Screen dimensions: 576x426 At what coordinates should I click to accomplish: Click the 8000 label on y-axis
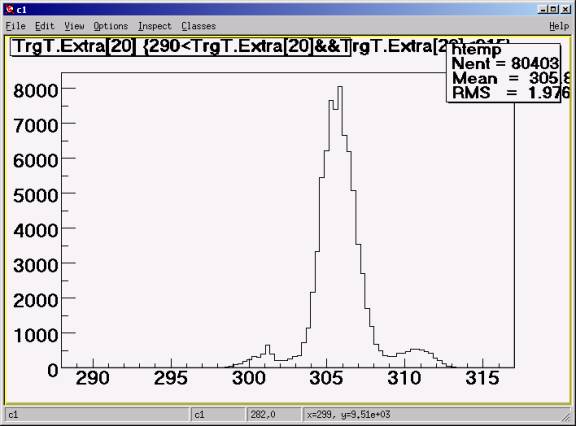coord(36,90)
